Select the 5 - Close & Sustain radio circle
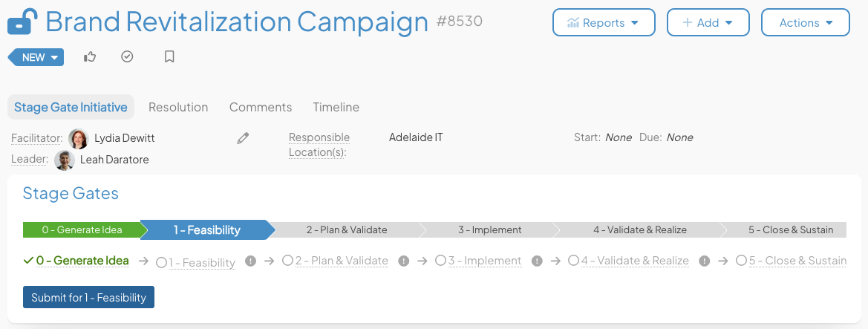This screenshot has width=868, height=329. pos(741,261)
